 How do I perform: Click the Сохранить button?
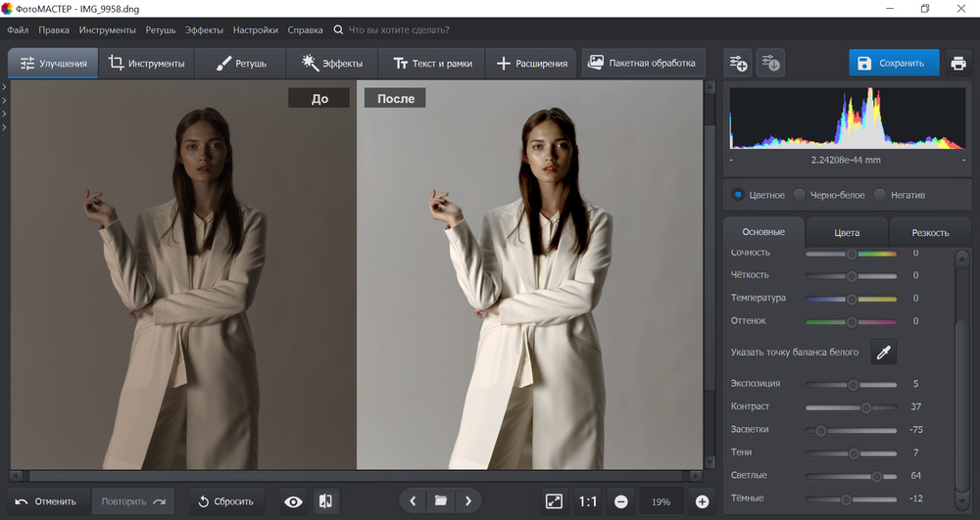(894, 64)
